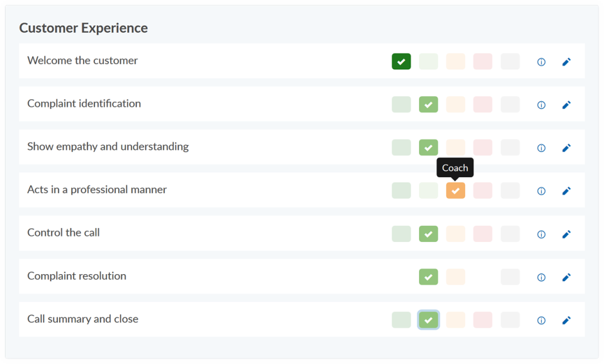Select light green box for Welcome the customer
The height and width of the screenshot is (364, 604).
pyautogui.click(x=428, y=62)
